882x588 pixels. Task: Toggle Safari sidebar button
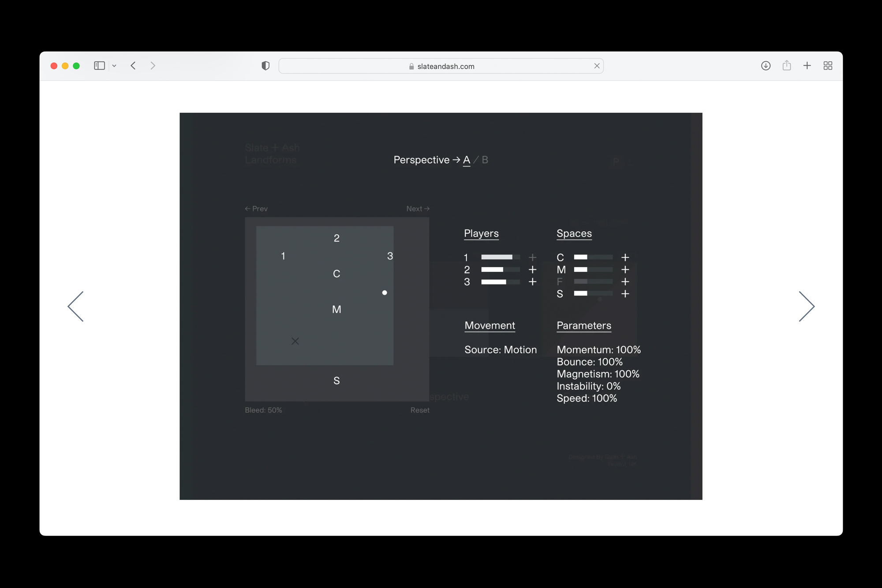tap(99, 66)
